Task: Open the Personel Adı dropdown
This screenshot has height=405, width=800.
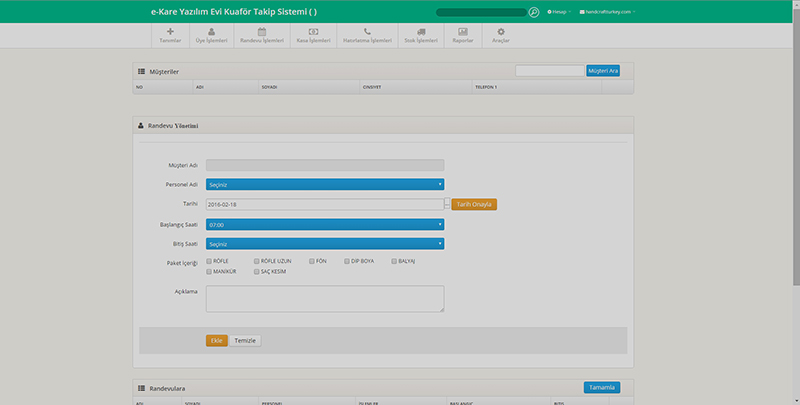Action: 325,185
